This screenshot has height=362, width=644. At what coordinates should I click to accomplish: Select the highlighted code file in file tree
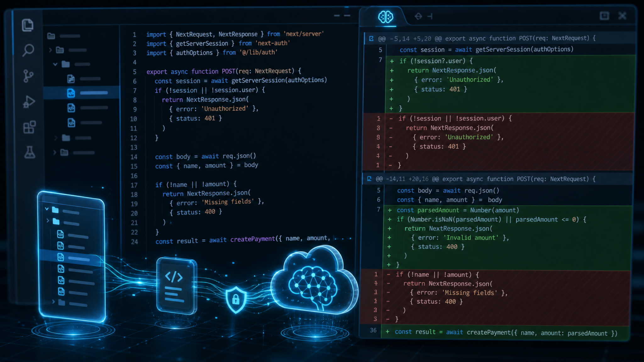82,93
